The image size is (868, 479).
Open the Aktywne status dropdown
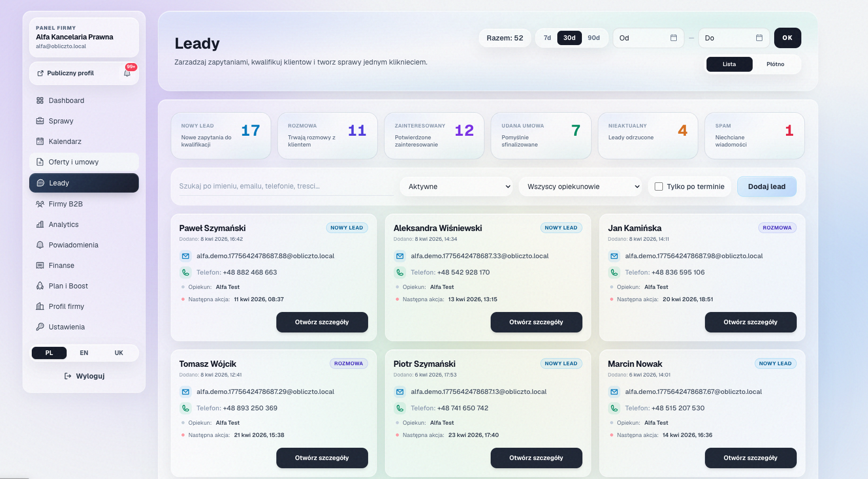point(457,186)
